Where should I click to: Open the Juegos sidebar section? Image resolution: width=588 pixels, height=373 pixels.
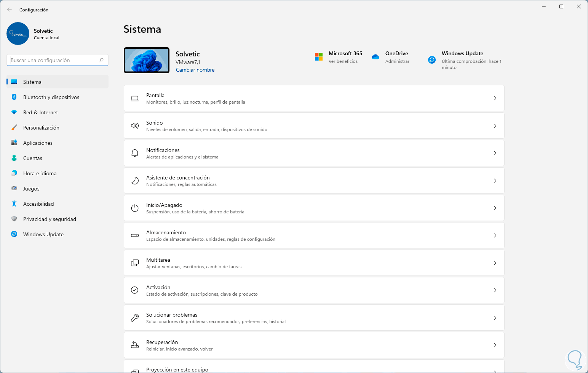31,189
